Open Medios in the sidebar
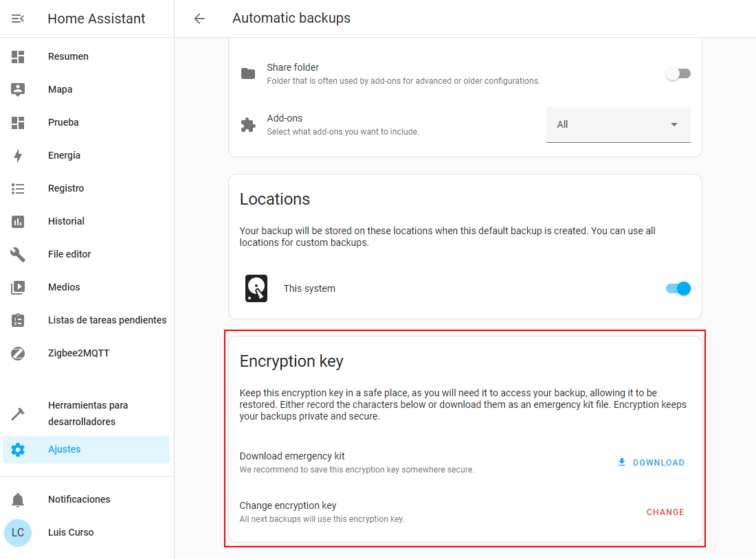 (64, 287)
